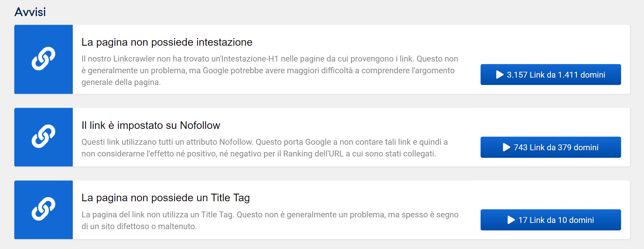The image size is (644, 249).
Task: Click the chain-link icon for missing Title Tag
Action: point(43,209)
